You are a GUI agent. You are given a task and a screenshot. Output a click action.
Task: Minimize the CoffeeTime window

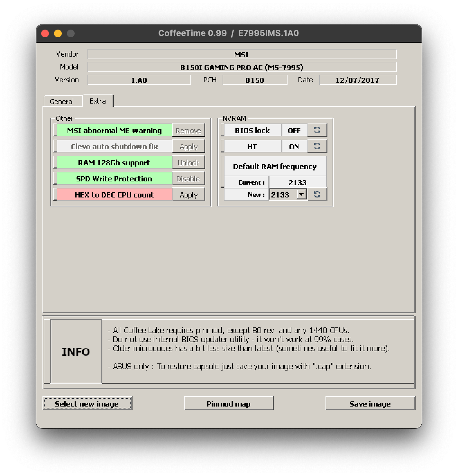click(58, 33)
